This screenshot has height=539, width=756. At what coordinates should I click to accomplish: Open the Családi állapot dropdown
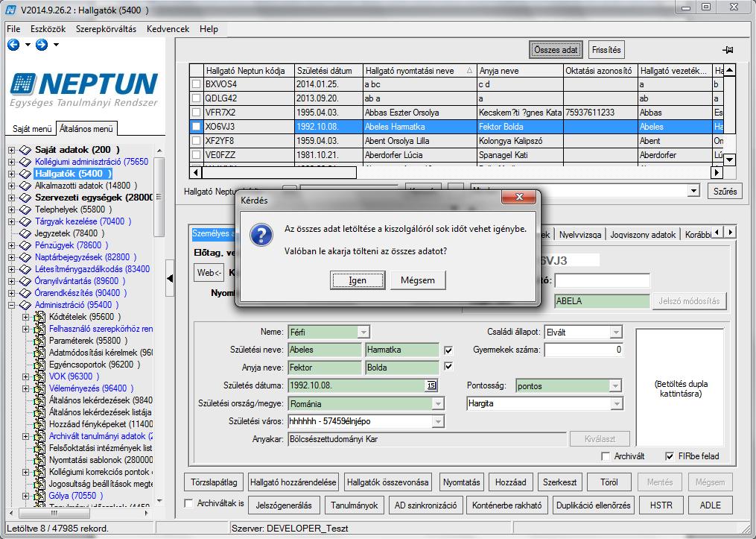(x=616, y=332)
